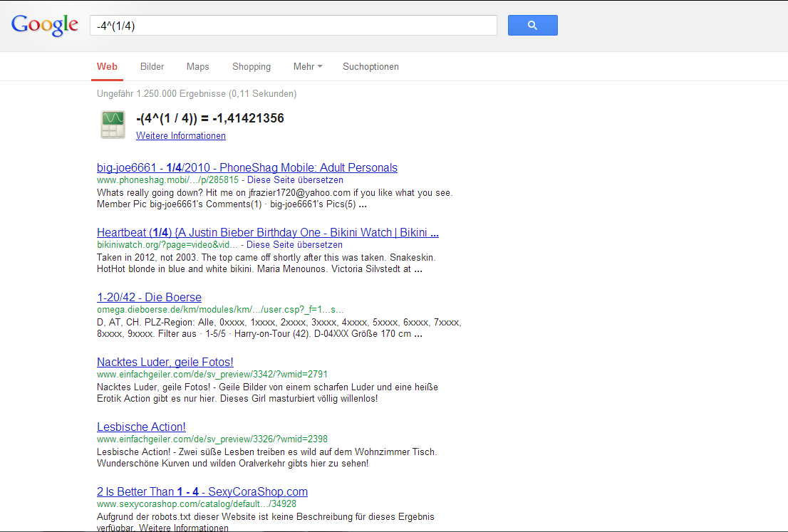Focus the search box containing -4^(1/4)
The width and height of the screenshot is (788, 532).
pos(294,26)
